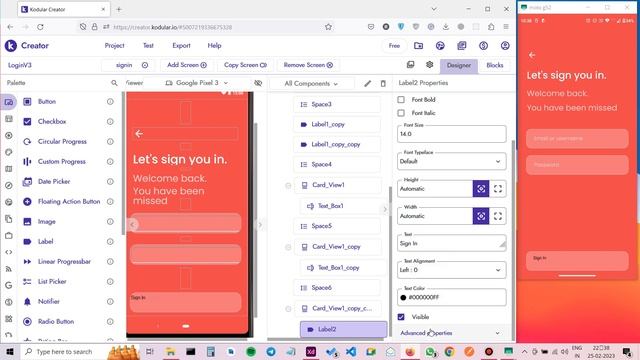This screenshot has width=640, height=360.
Task: Set Width to automatic with purple icon
Action: click(x=481, y=216)
